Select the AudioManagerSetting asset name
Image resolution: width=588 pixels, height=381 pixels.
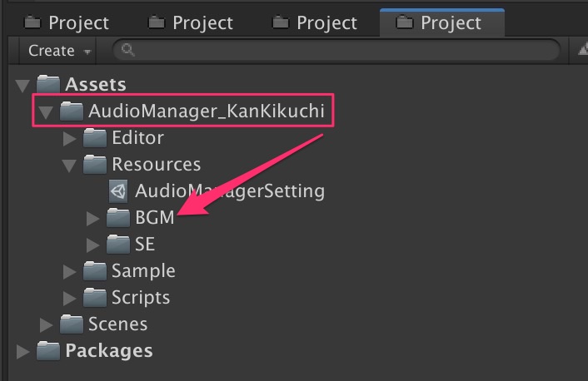[x=229, y=191]
